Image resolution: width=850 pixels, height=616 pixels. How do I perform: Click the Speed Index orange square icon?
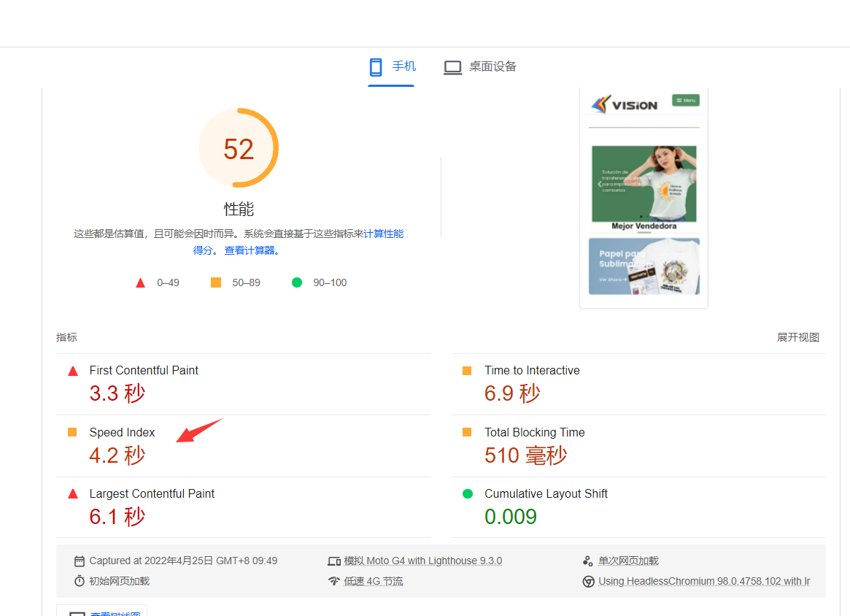coord(72,432)
